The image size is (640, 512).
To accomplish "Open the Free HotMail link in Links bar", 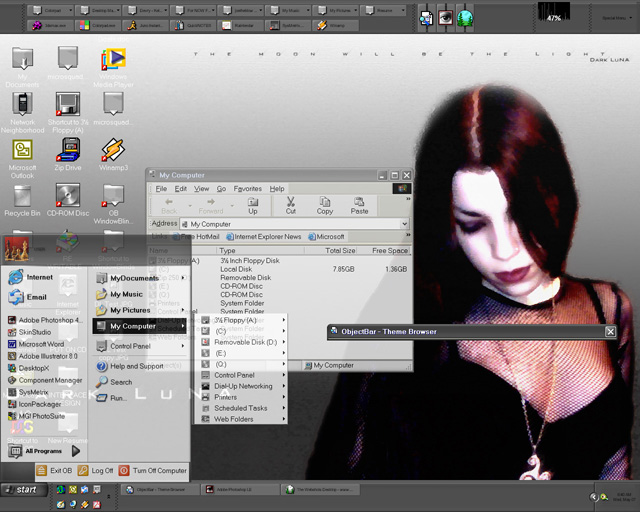I will 196,236.
